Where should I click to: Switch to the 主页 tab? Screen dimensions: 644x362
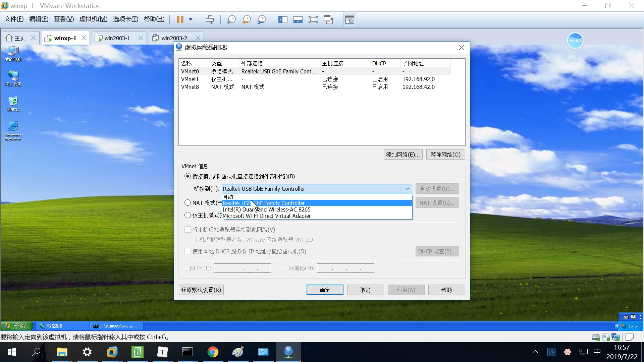(16, 38)
